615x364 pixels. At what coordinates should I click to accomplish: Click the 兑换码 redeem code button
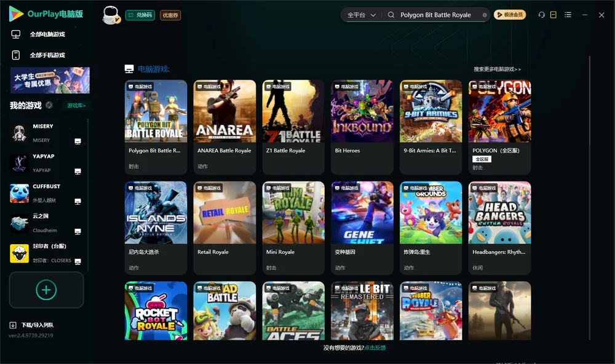140,15
